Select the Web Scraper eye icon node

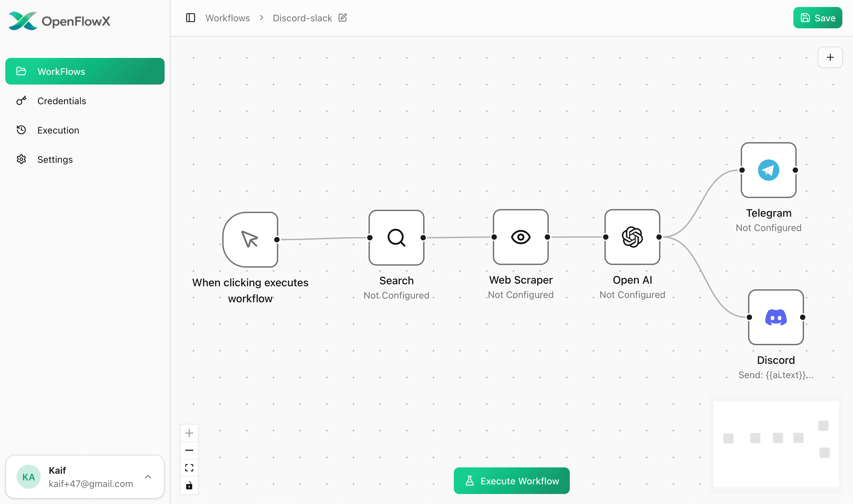point(520,238)
